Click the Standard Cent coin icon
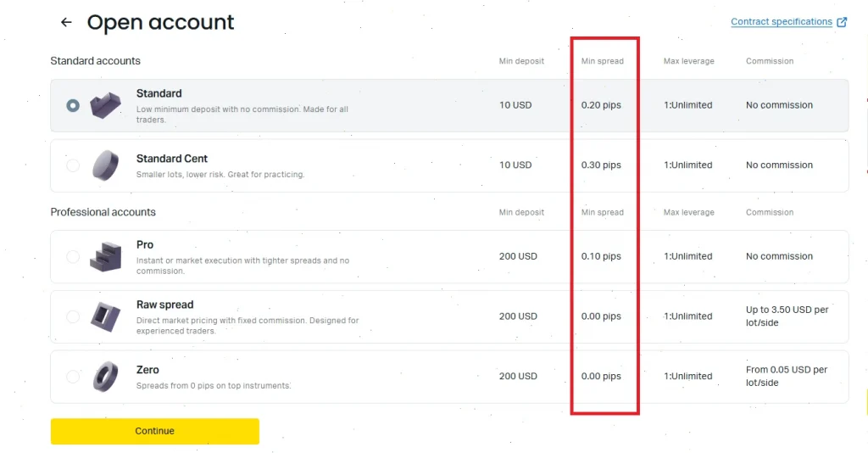The image size is (868, 453). 105,165
